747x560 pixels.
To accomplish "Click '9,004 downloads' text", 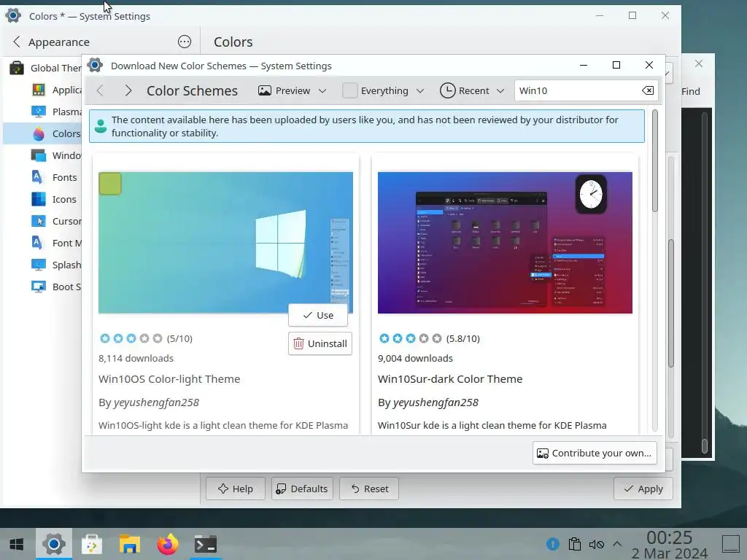I will (415, 358).
